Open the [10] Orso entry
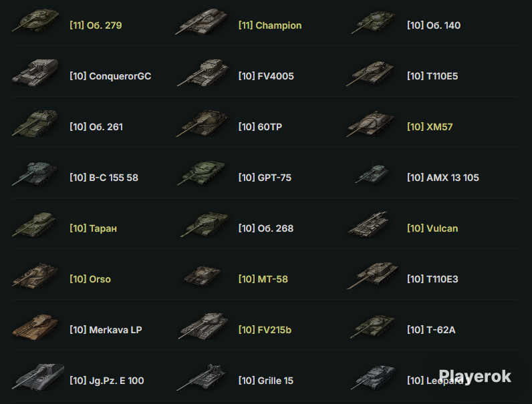The image size is (532, 404). pyautogui.click(x=90, y=279)
